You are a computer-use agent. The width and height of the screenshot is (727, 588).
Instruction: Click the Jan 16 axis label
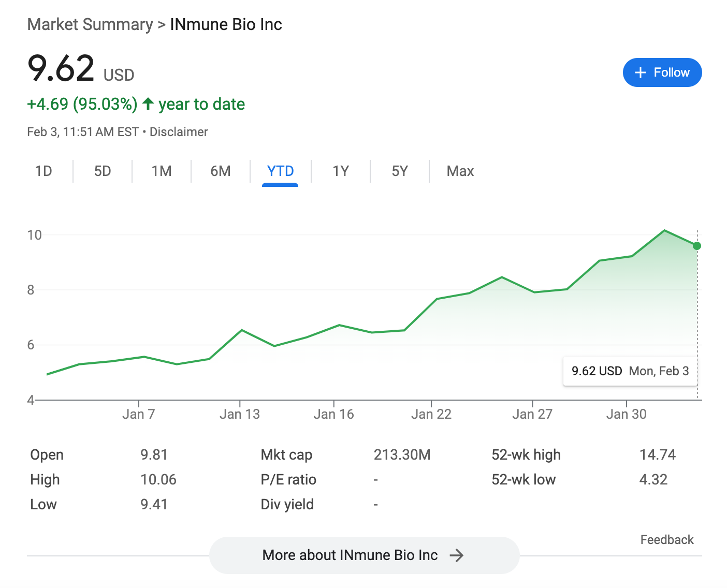pyautogui.click(x=334, y=414)
